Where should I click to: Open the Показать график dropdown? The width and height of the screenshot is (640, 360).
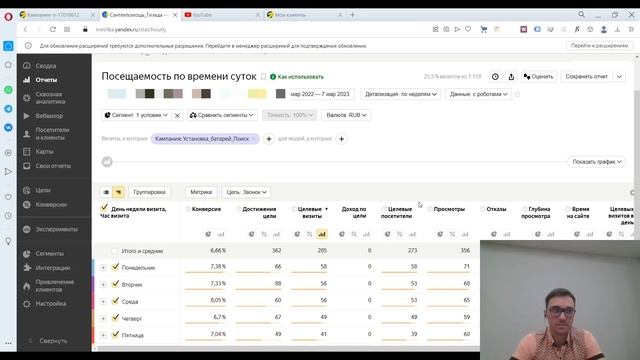point(596,162)
